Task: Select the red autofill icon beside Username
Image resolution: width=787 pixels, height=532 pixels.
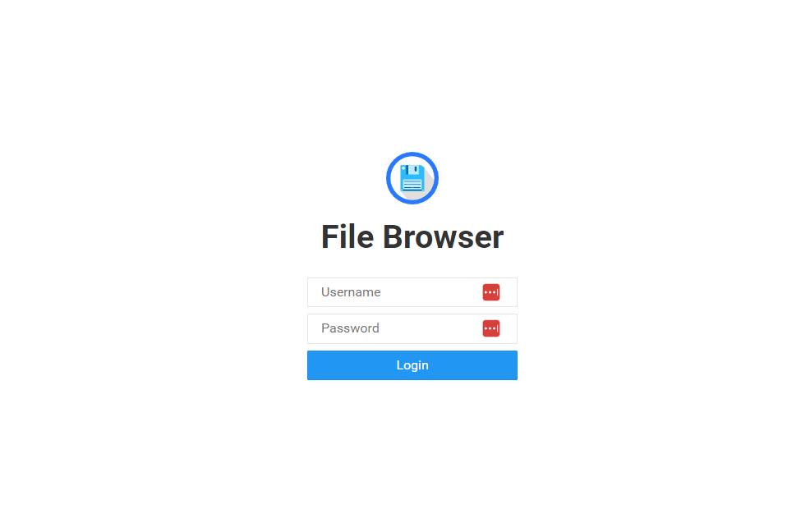Action: (x=491, y=292)
